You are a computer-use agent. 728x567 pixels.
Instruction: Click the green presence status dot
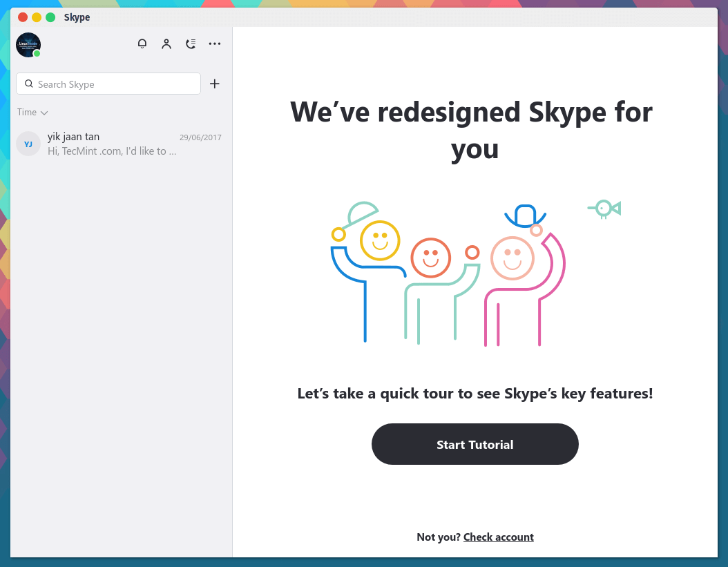[37, 54]
